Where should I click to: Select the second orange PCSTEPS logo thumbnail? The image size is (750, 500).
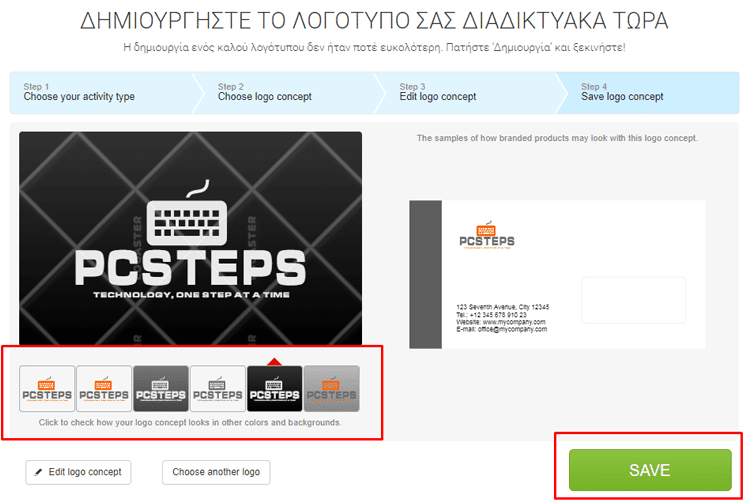(x=104, y=389)
